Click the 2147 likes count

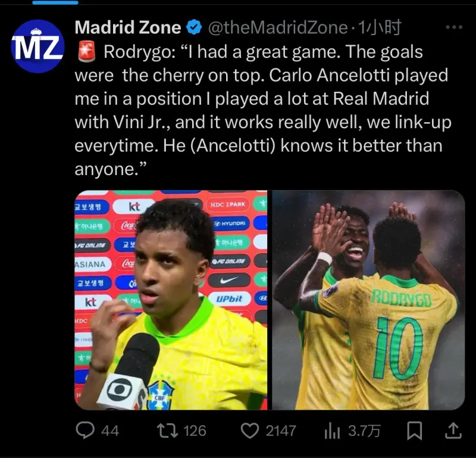click(281, 431)
